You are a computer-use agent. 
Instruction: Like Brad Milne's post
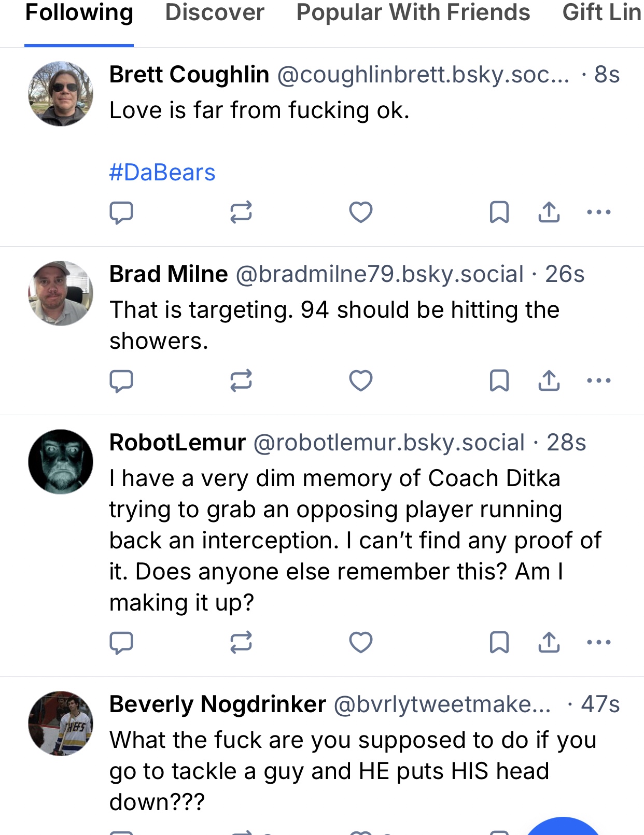[x=361, y=381]
